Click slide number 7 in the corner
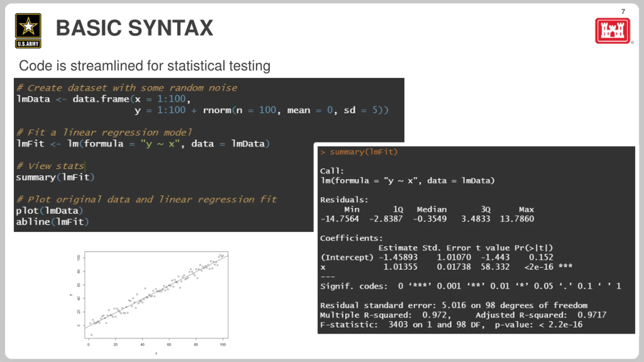This screenshot has width=644, height=362. (x=623, y=12)
